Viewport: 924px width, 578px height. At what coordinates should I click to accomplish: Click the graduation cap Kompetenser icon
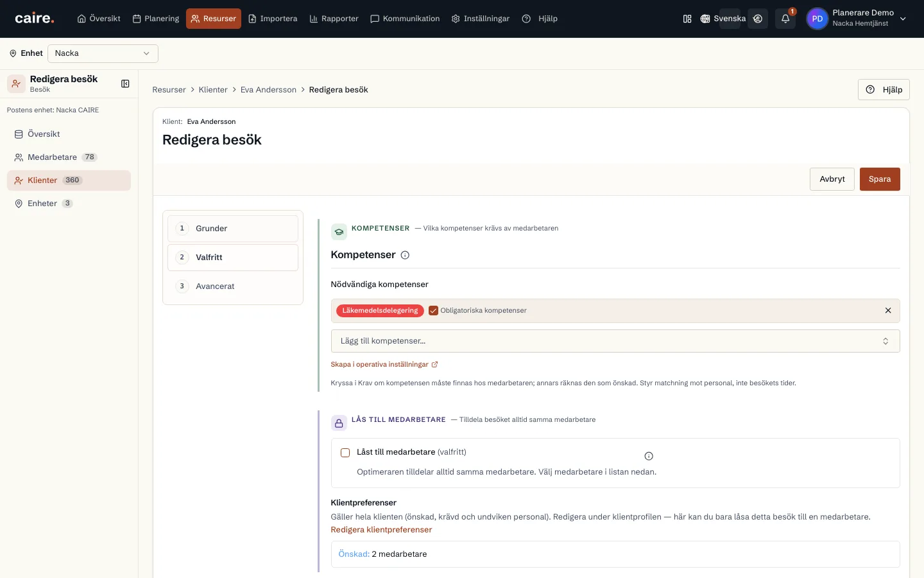coord(339,232)
